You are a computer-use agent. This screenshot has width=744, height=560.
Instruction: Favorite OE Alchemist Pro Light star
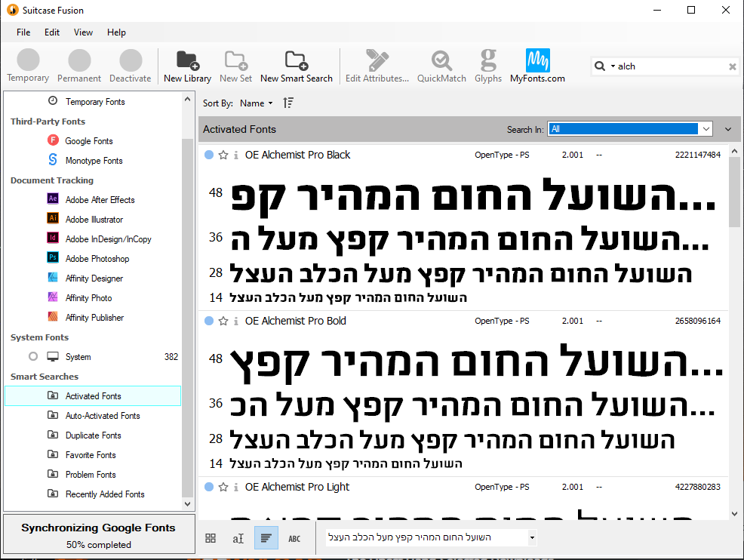[223, 488]
